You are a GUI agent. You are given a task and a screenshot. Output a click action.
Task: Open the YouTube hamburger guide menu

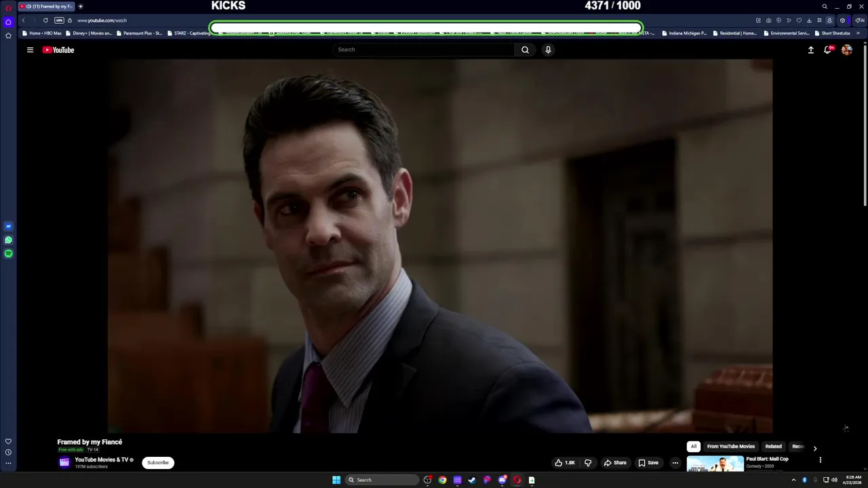[30, 49]
